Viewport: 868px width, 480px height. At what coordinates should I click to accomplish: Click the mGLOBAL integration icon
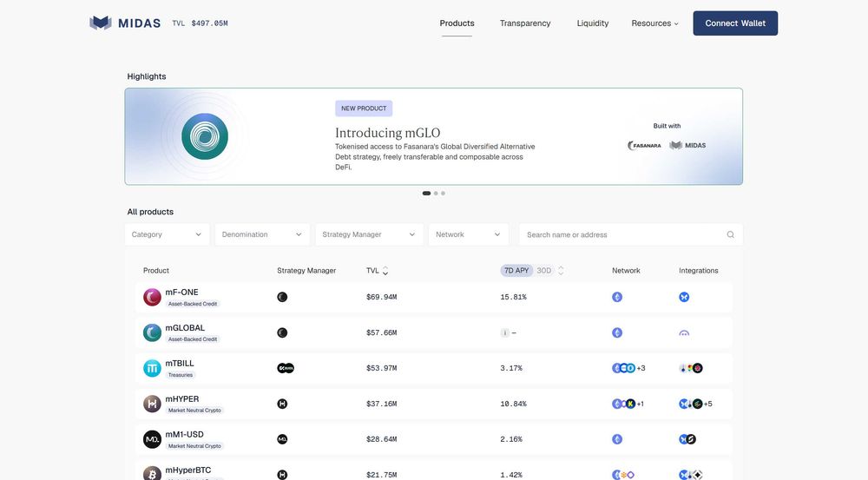(684, 332)
